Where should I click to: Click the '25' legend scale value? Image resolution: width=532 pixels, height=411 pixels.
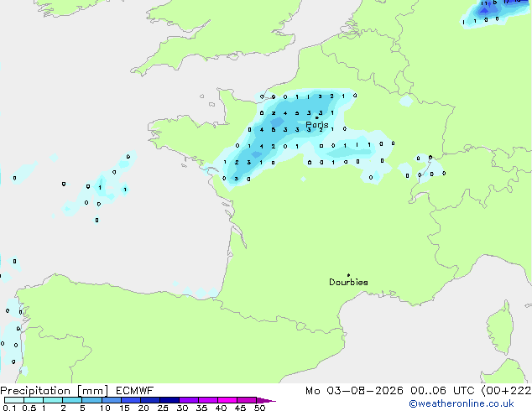tap(163, 408)
